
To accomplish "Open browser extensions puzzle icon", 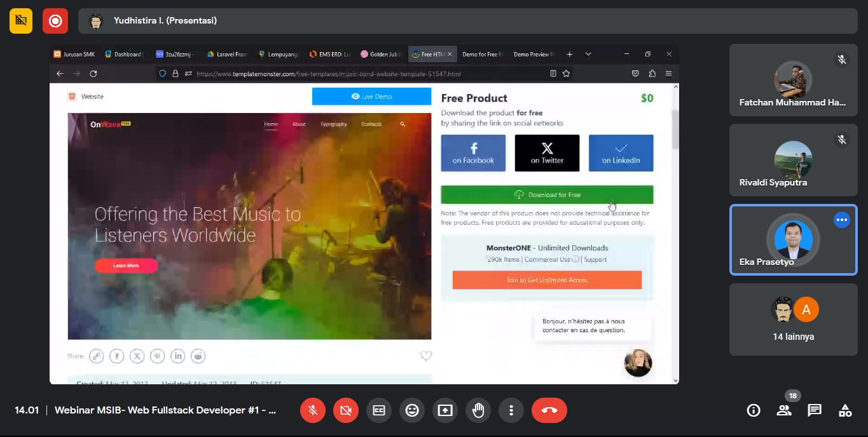I will (652, 74).
